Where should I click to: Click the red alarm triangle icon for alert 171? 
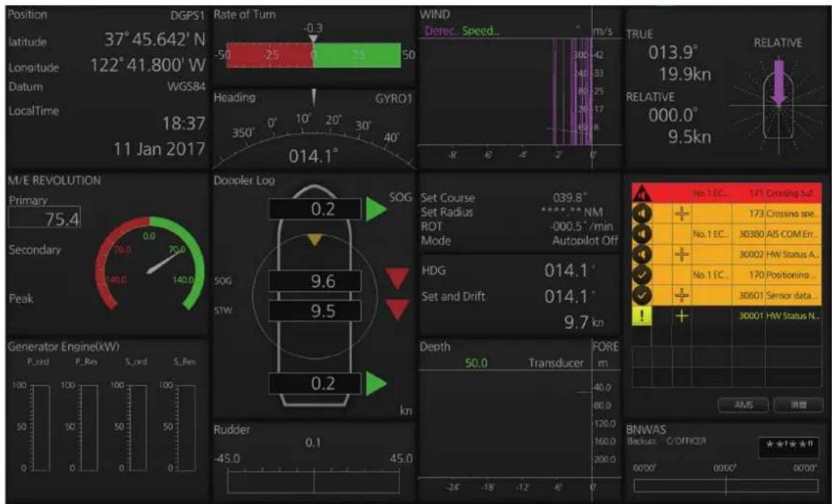[x=642, y=193]
